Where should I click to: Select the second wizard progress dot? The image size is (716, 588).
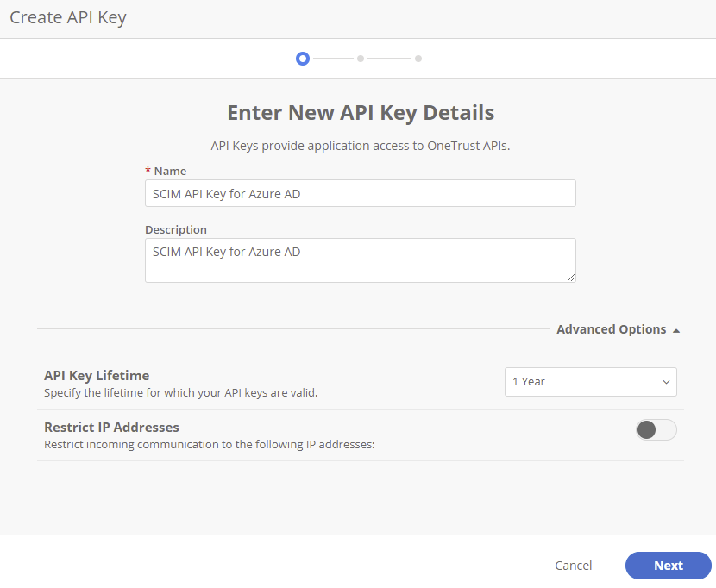click(x=360, y=59)
